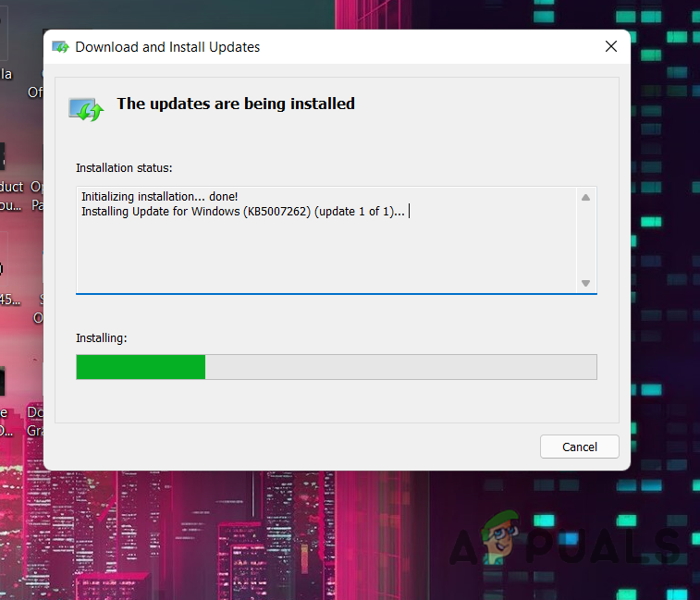
Task: Cancel the update installation
Action: [x=579, y=447]
